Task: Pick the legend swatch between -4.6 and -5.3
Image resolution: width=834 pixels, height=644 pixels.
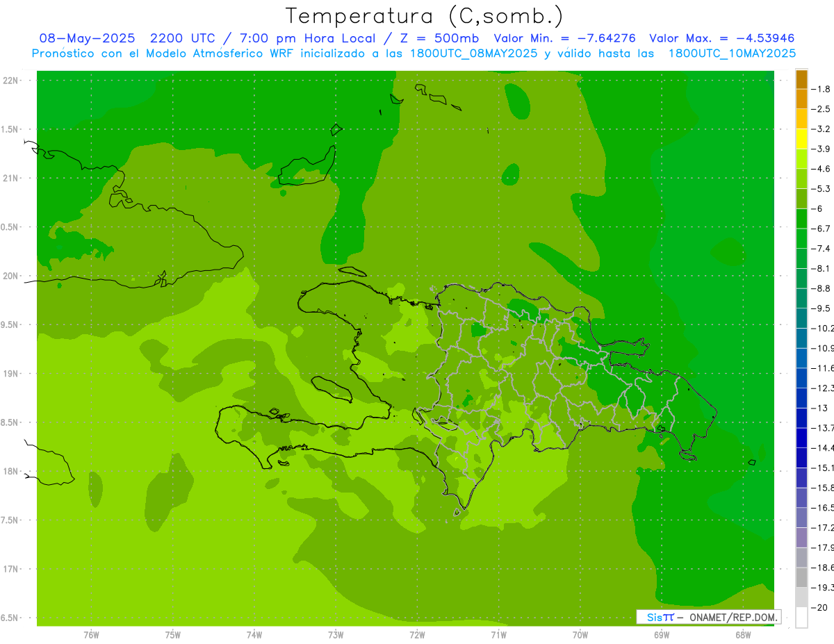Action: click(801, 179)
